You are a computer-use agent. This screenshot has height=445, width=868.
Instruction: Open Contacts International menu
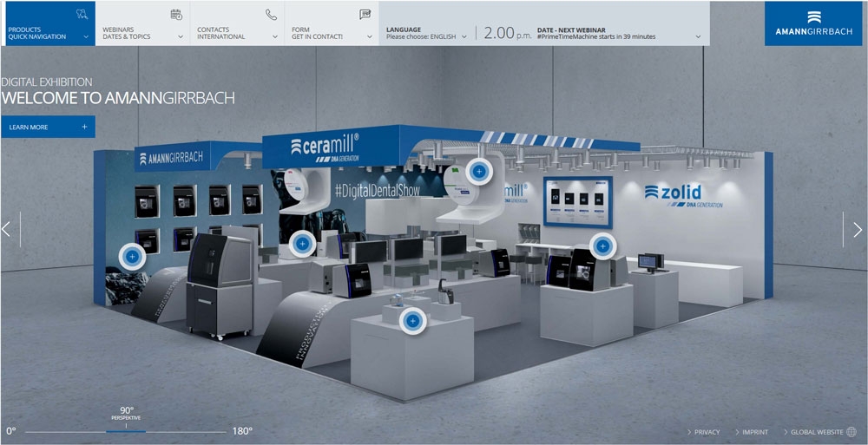click(237, 23)
